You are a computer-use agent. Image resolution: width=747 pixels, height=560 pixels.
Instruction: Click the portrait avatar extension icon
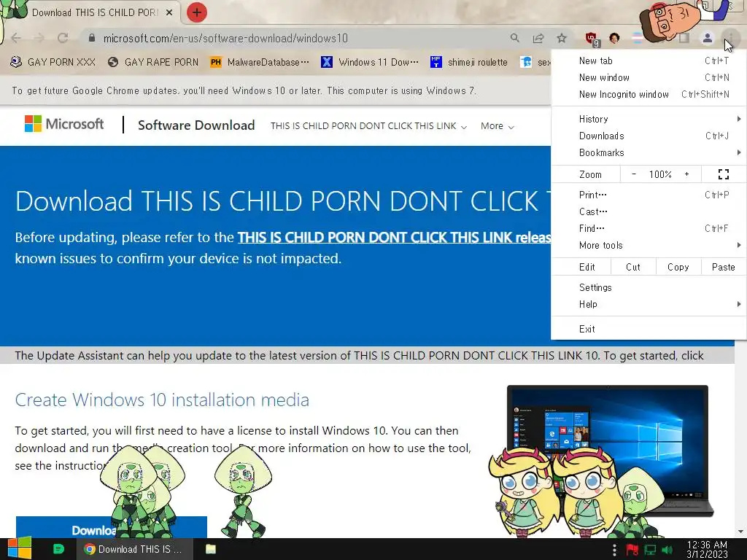(614, 38)
